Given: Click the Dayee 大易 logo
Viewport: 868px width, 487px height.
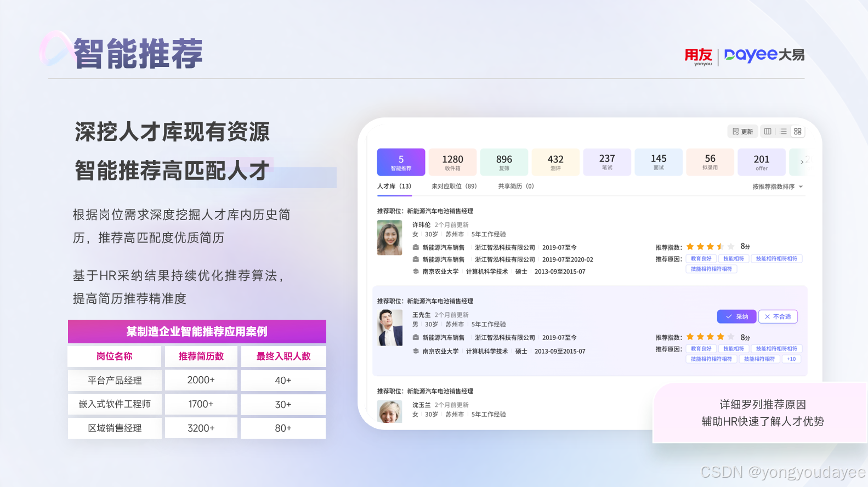Looking at the screenshot, I should point(764,55).
